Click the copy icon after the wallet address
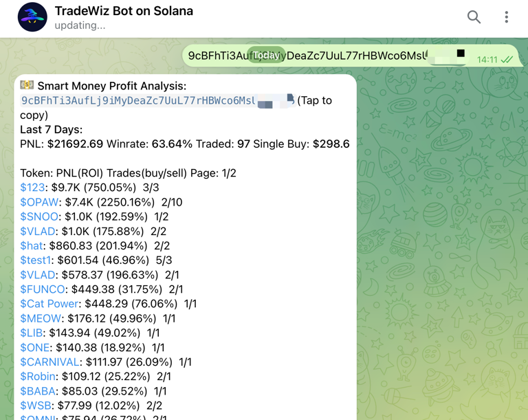 tap(290, 100)
